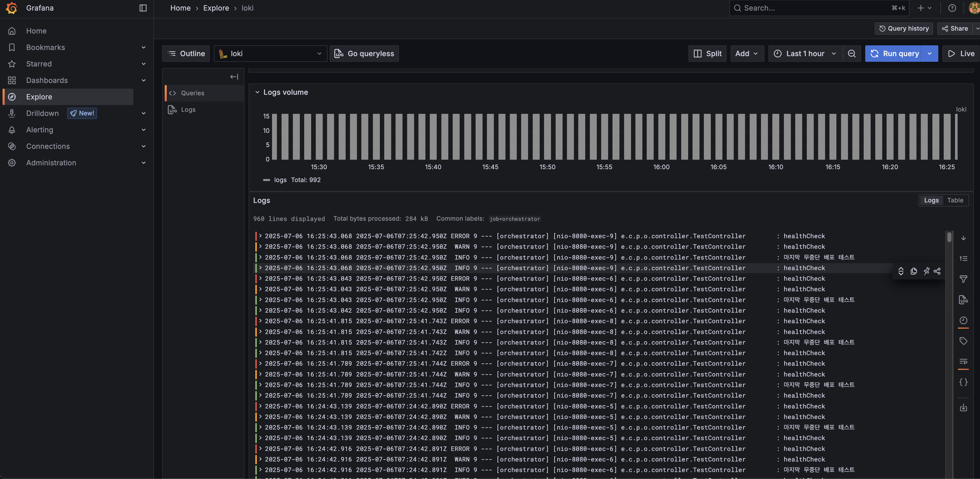Expand the Alerting section chevron
980x479 pixels.
[x=143, y=130]
